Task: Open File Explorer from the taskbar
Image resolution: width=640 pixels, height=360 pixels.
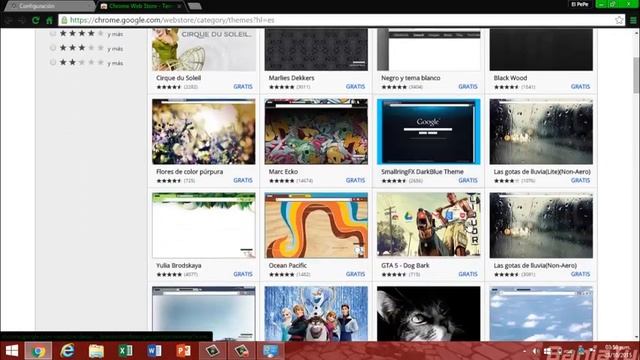Action: [x=96, y=351]
